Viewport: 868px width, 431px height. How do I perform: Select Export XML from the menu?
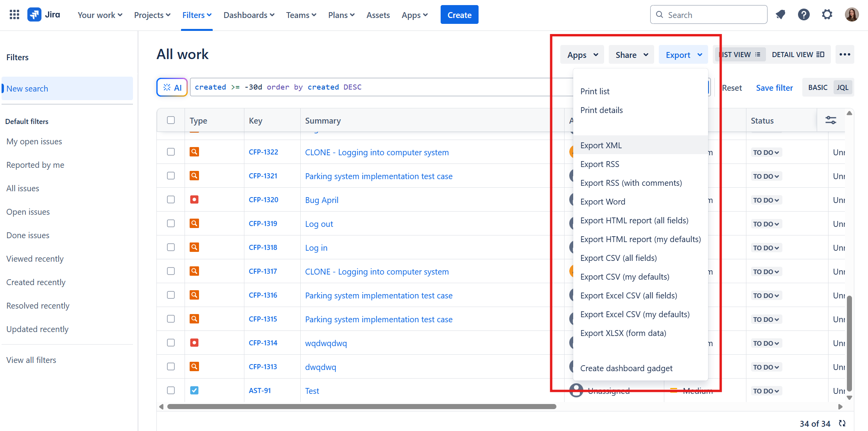[x=640, y=145]
